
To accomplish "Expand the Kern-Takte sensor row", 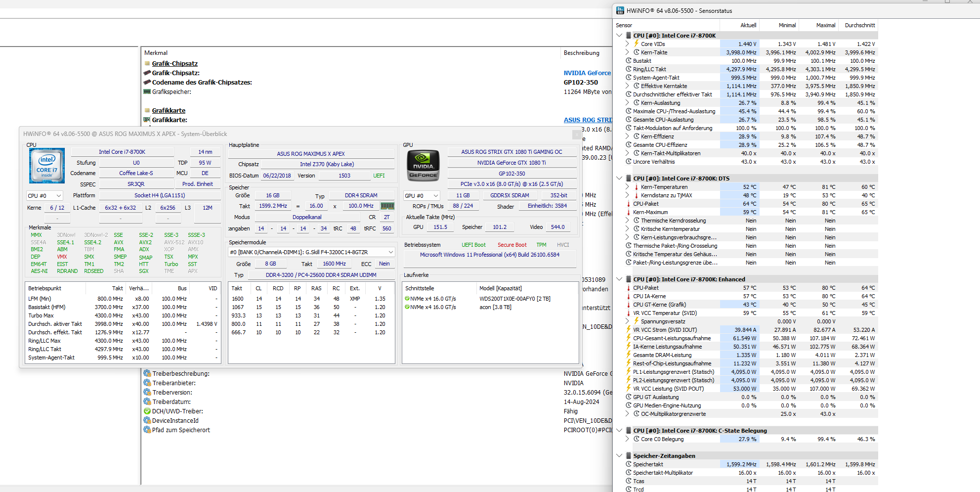I will (x=628, y=52).
